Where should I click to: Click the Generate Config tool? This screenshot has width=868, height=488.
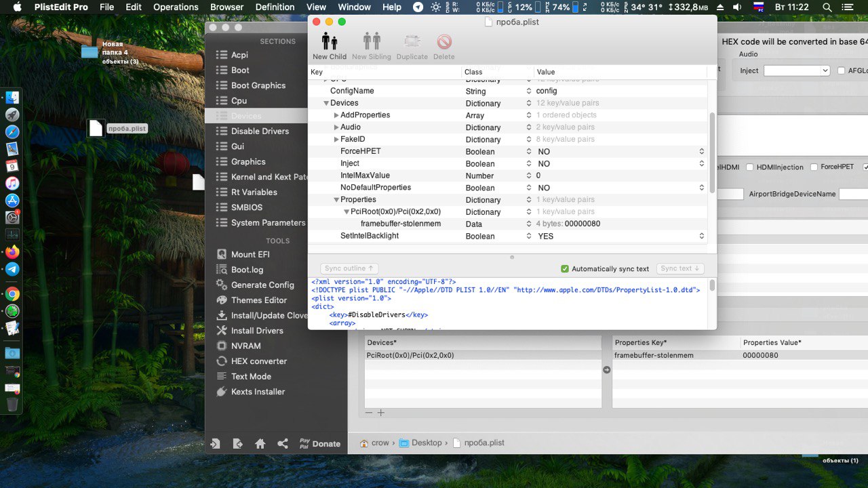(x=262, y=285)
